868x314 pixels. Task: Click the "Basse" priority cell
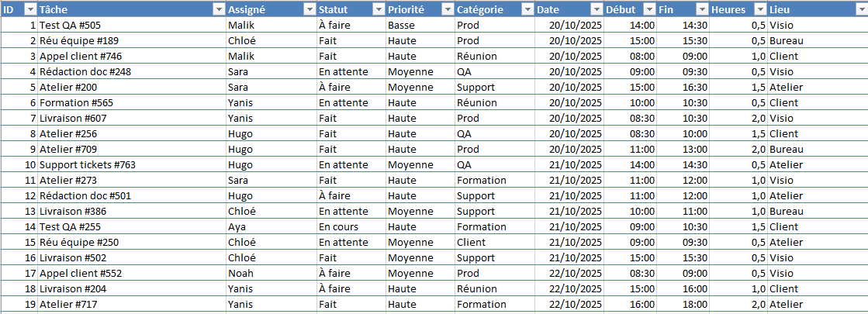coord(402,25)
